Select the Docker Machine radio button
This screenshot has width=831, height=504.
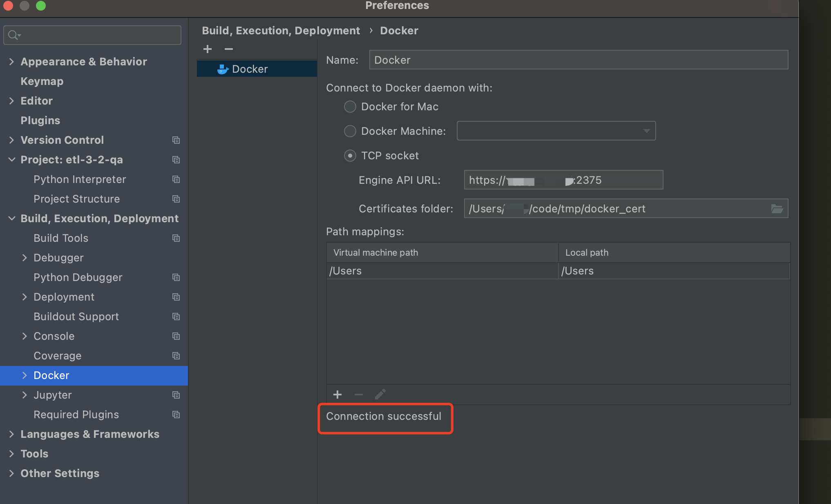[x=350, y=131]
